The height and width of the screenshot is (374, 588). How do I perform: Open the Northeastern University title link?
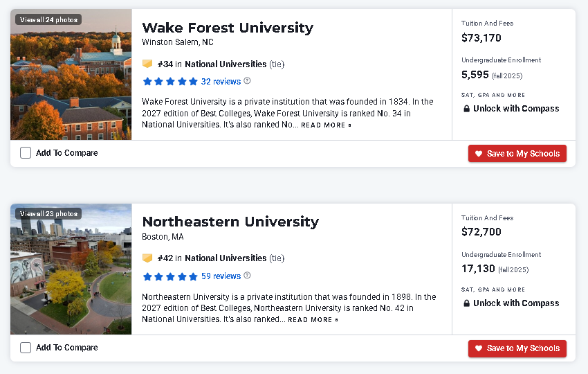coord(230,222)
